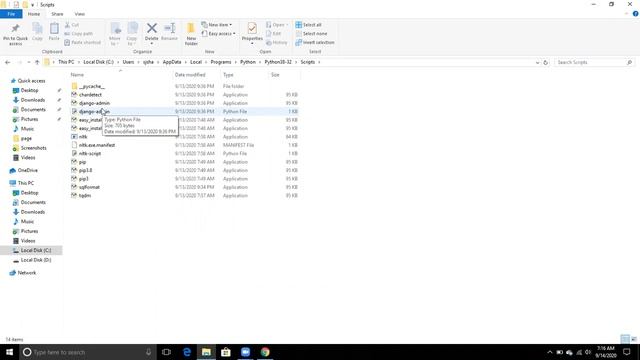
Task: Open the File tab
Action: 11,14
